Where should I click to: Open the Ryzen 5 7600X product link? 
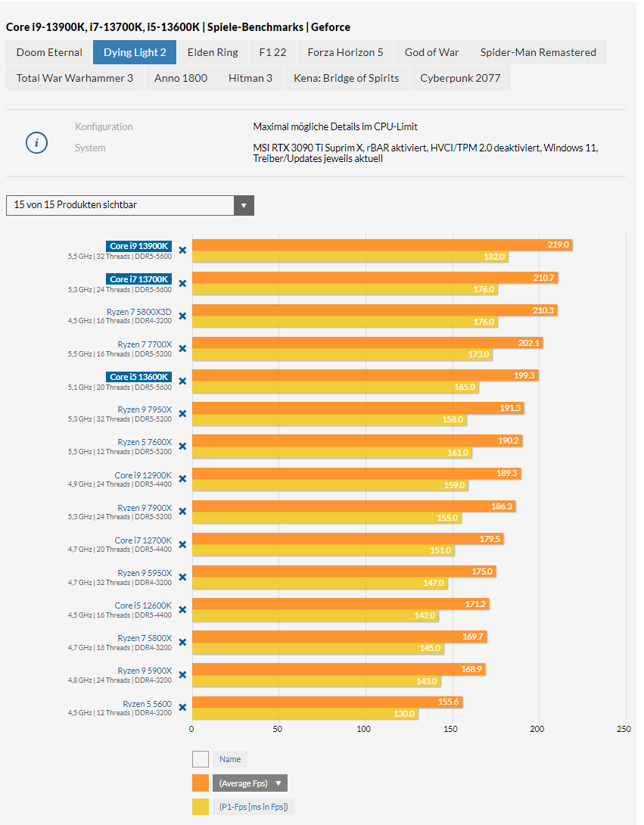point(145,442)
